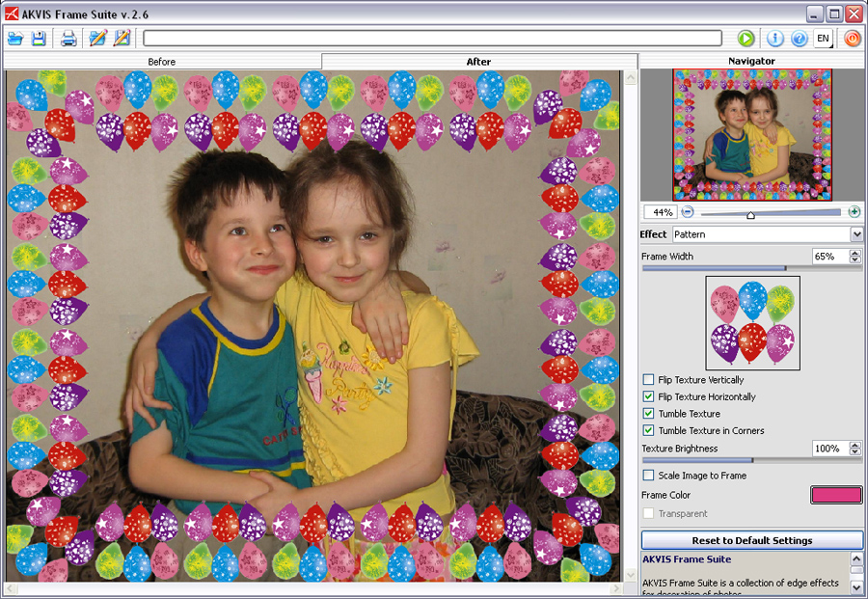Open program info with the blue i icon
The height and width of the screenshot is (599, 868).
[x=775, y=39]
